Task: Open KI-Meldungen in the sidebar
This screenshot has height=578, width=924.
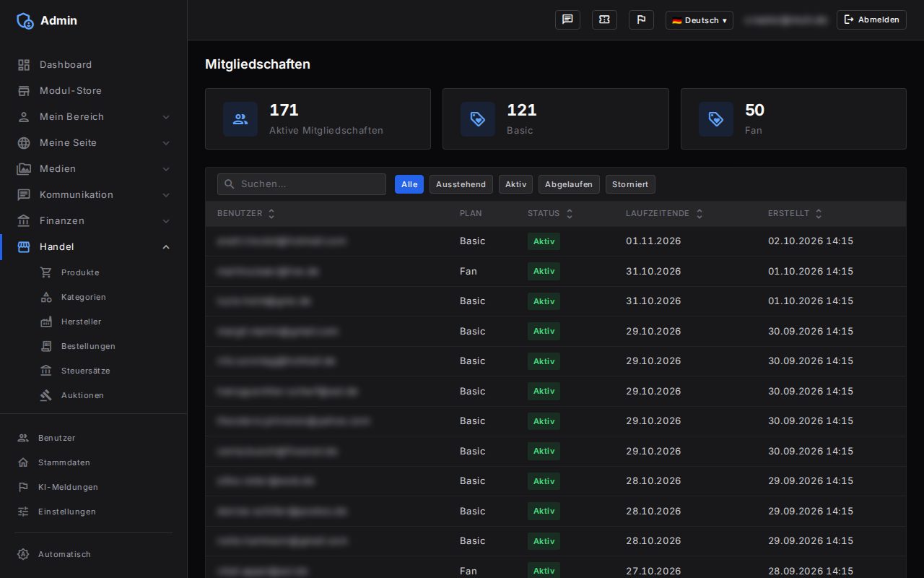Action: click(x=94, y=488)
